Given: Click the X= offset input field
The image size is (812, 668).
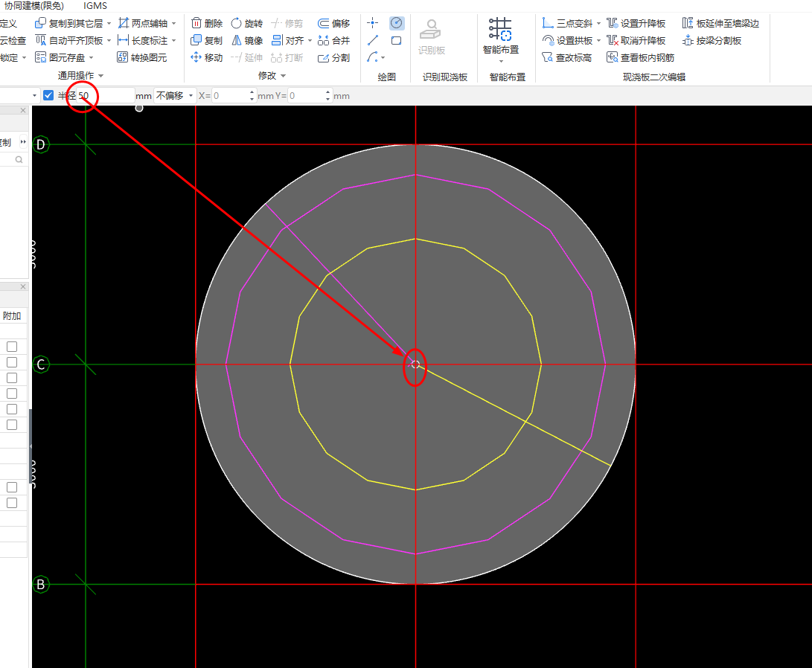Looking at the screenshot, I should [231, 96].
